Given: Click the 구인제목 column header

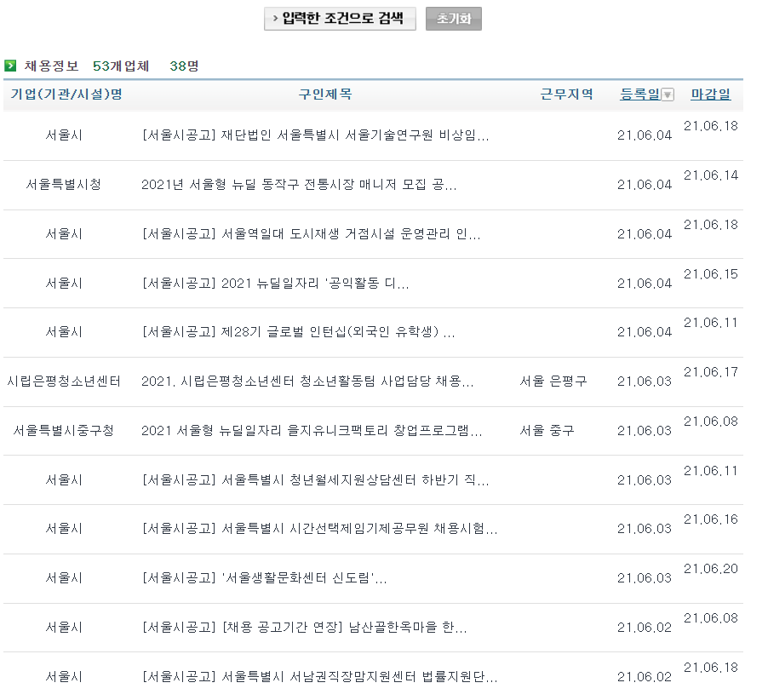Looking at the screenshot, I should click(x=325, y=94).
